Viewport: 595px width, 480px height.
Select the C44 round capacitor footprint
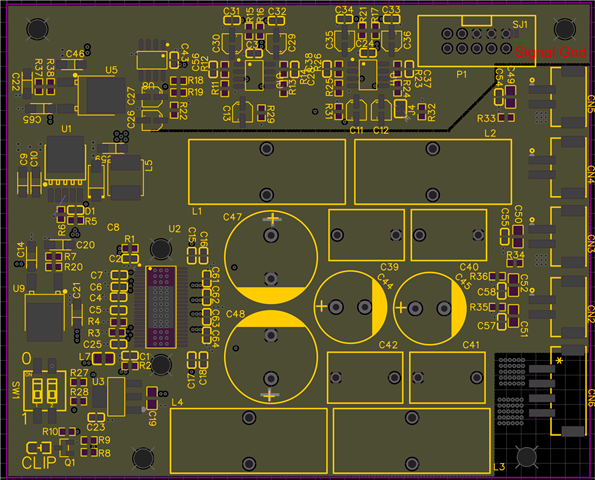click(351, 307)
